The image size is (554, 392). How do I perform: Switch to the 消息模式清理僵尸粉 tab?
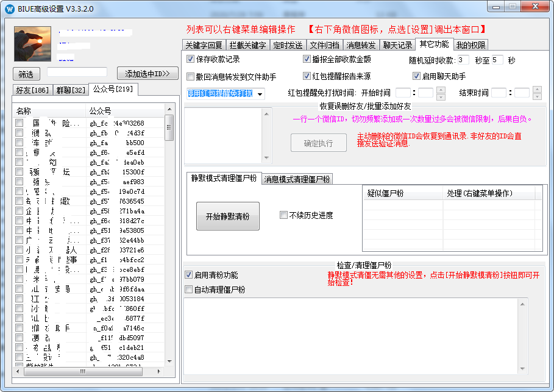[x=297, y=179]
